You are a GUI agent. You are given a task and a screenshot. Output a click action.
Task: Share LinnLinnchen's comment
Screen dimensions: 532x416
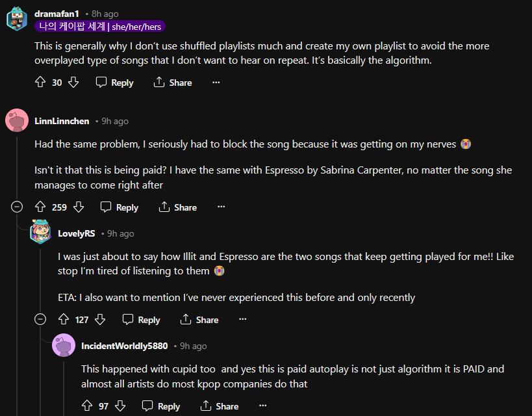pyautogui.click(x=177, y=207)
